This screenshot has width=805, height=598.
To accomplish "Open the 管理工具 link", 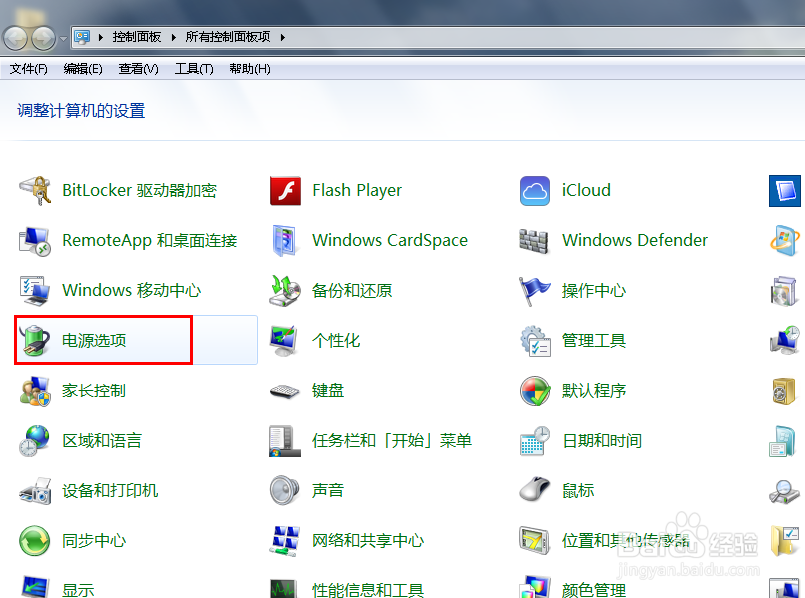I will [594, 340].
